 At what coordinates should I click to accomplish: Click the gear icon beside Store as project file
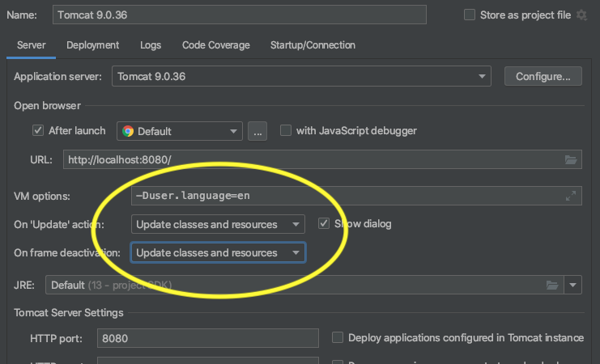[x=581, y=15]
